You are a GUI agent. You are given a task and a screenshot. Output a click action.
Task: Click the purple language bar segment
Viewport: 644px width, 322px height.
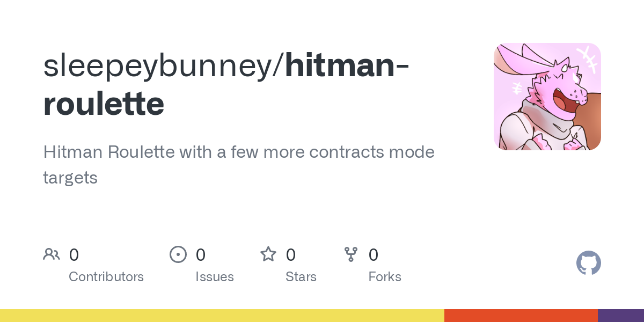621,316
